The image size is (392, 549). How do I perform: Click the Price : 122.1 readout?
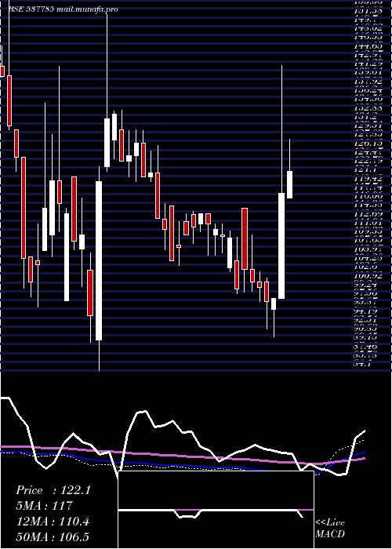[53, 490]
